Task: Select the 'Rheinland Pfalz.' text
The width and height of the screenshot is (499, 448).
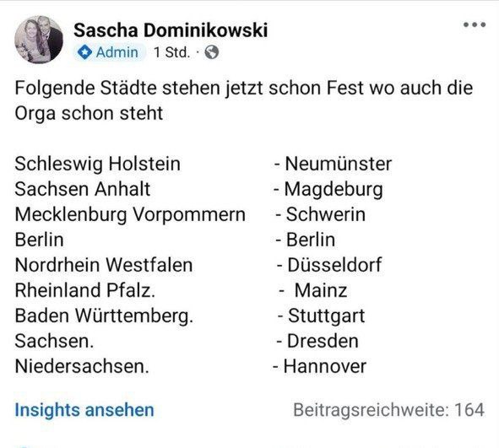Action: [x=85, y=290]
